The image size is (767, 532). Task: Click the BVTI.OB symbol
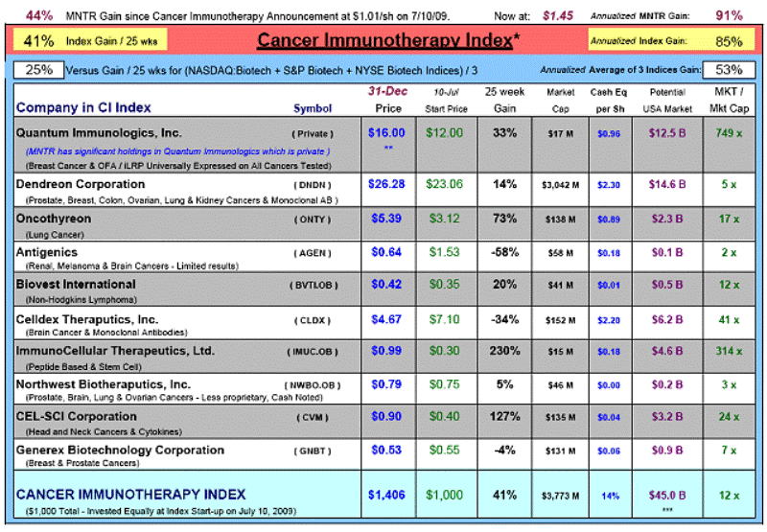pyautogui.click(x=314, y=286)
